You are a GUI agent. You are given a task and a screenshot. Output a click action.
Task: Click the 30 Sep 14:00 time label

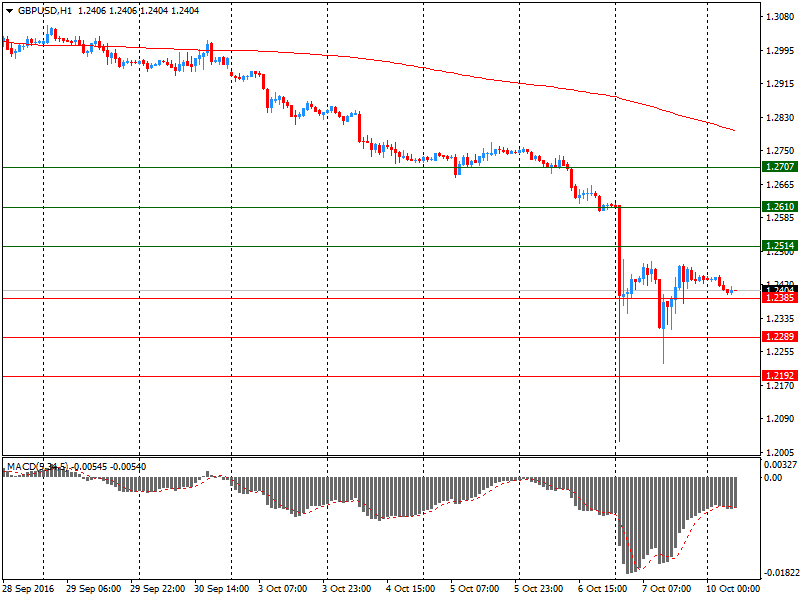point(221,588)
